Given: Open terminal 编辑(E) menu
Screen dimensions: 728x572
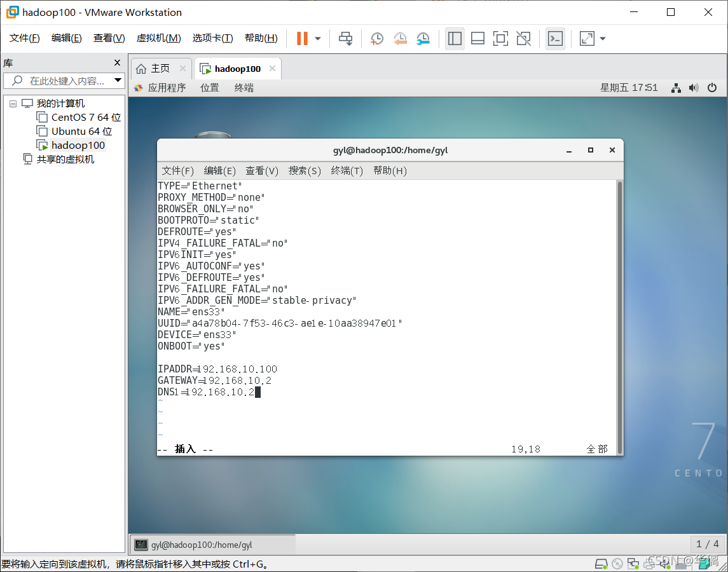Looking at the screenshot, I should pos(219,171).
